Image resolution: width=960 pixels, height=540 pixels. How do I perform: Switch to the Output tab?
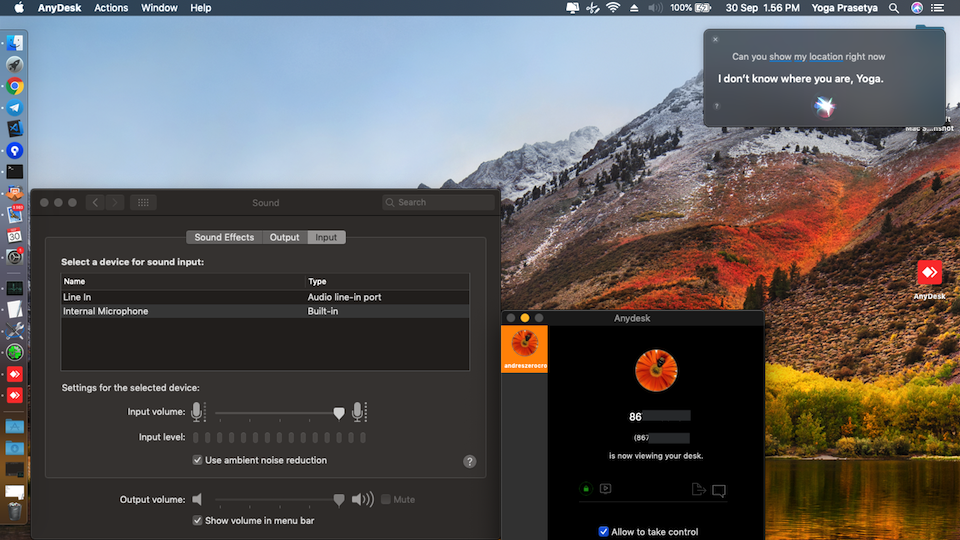[x=285, y=238]
